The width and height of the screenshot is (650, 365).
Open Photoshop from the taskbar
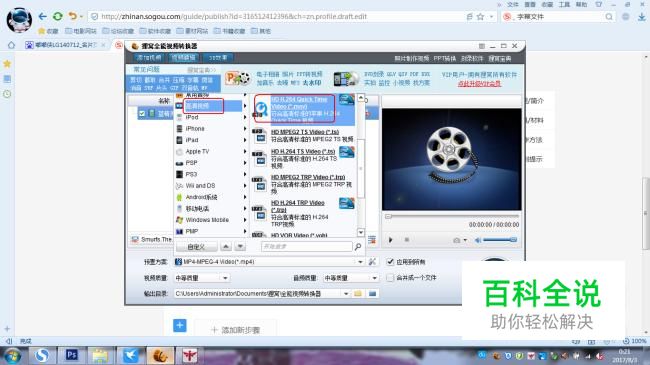click(71, 355)
